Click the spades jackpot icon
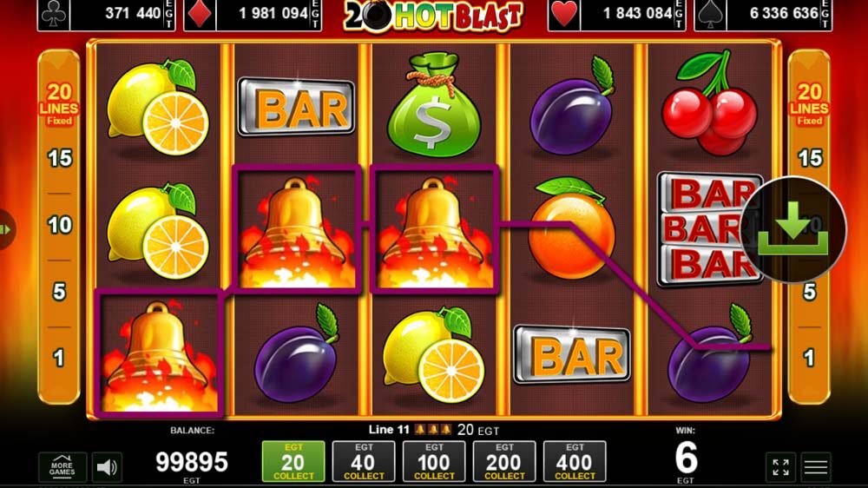 pos(710,15)
